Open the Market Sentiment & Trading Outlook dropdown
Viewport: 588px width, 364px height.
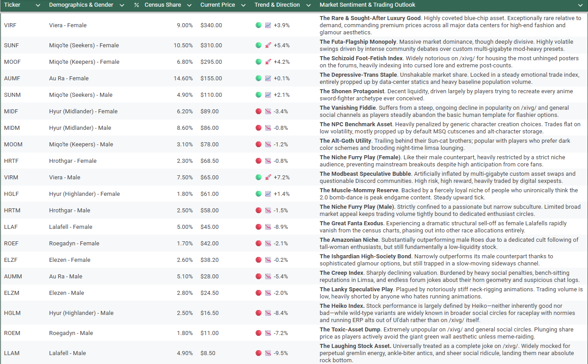(x=580, y=5)
